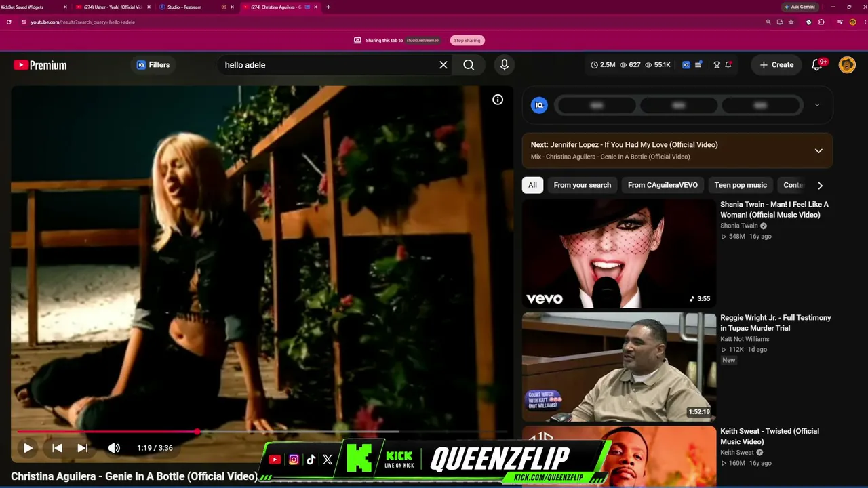
Task: Click the round IQ logo above the Next panel
Action: tap(539, 105)
